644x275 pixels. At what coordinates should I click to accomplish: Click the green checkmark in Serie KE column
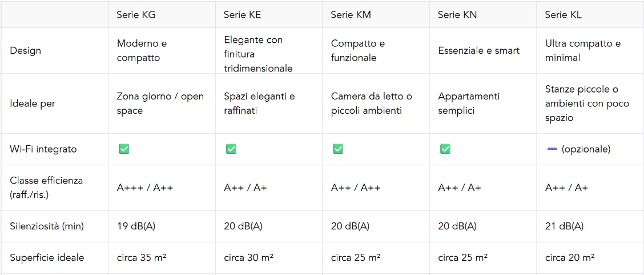pos(231,149)
